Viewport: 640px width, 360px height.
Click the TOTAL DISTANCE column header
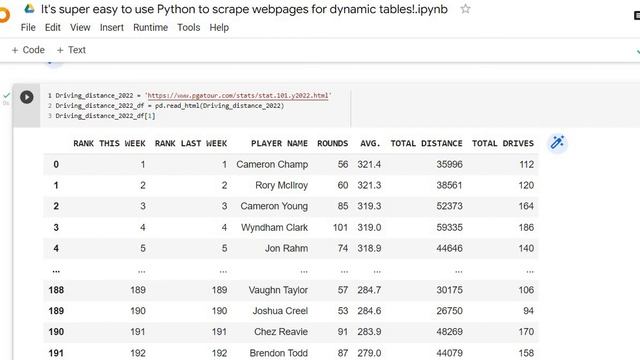click(427, 143)
